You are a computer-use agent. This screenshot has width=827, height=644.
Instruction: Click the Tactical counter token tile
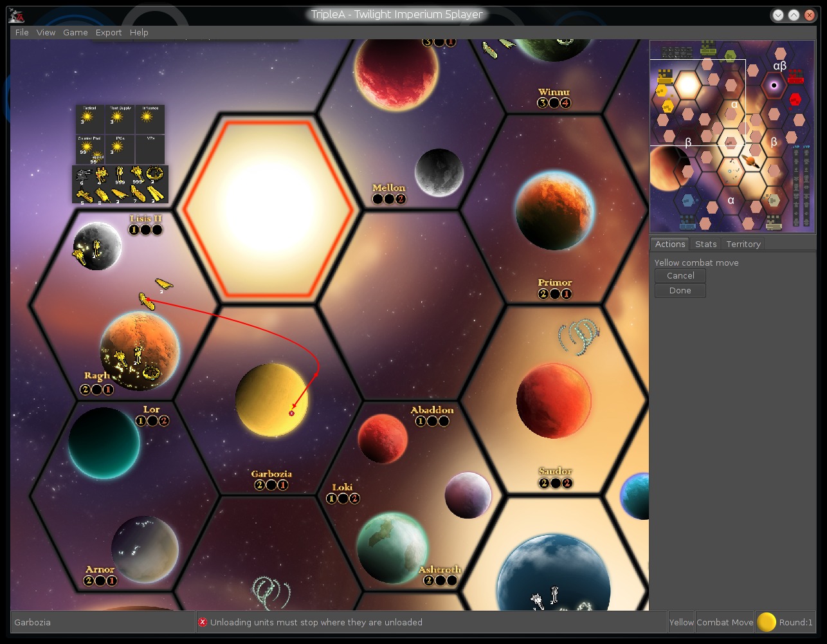[x=90, y=119]
